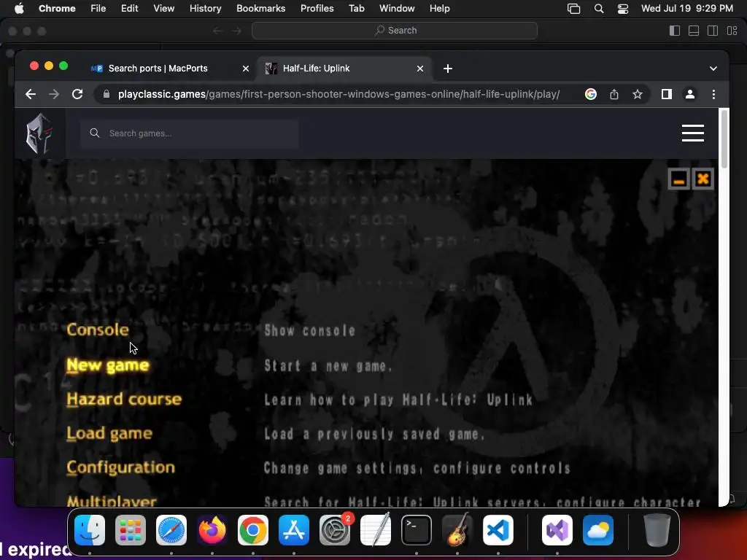Select Multiplayer in the game menu
The width and height of the screenshot is (747, 560).
112,501
